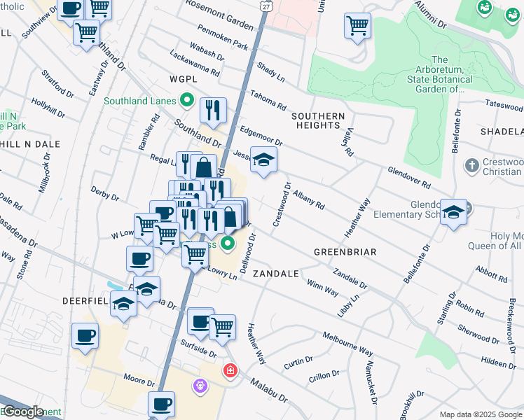This screenshot has height=420, width=524.
Task: Open the restaurant marker beside Southland Lanes
Action: (212, 110)
